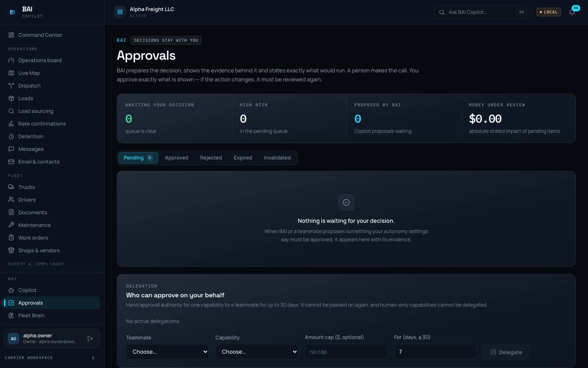Image resolution: width=588 pixels, height=368 pixels.
Task: Click the Load sourcing search icon
Action: click(11, 111)
